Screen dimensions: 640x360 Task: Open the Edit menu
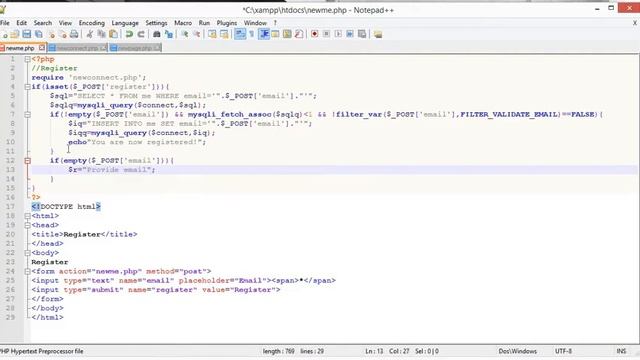[22, 23]
